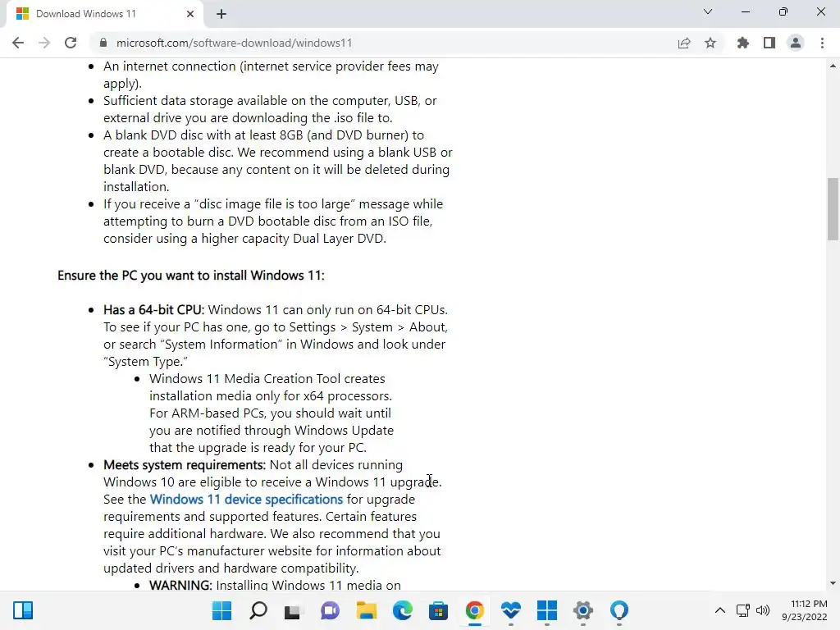
Task: Switch to Chrome on the taskbar
Action: pos(475,610)
